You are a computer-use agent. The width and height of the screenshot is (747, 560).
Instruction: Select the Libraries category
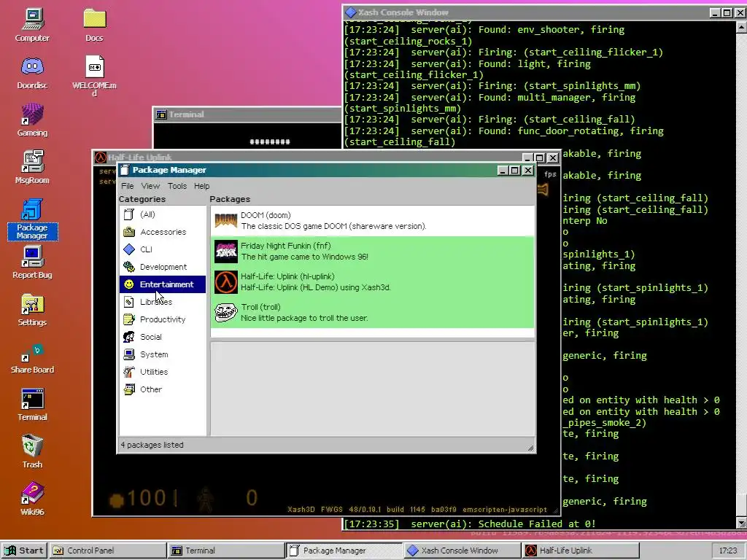point(163,302)
